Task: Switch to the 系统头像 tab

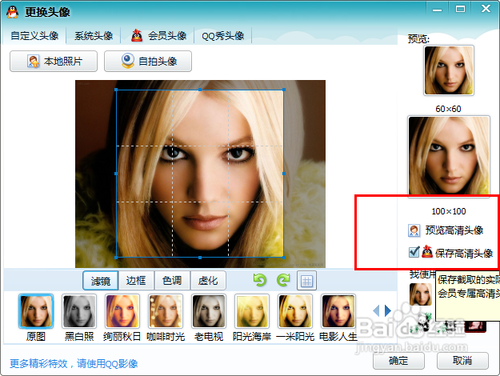Action: pos(93,35)
